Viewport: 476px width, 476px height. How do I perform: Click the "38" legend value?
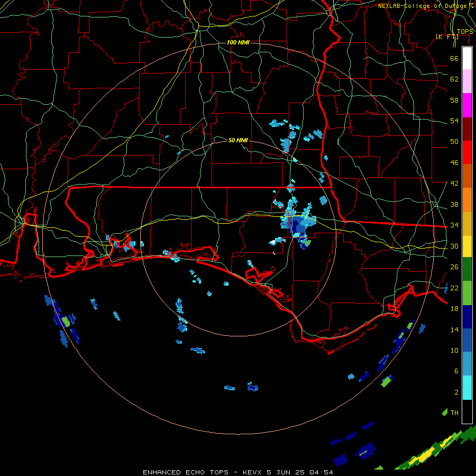454,204
